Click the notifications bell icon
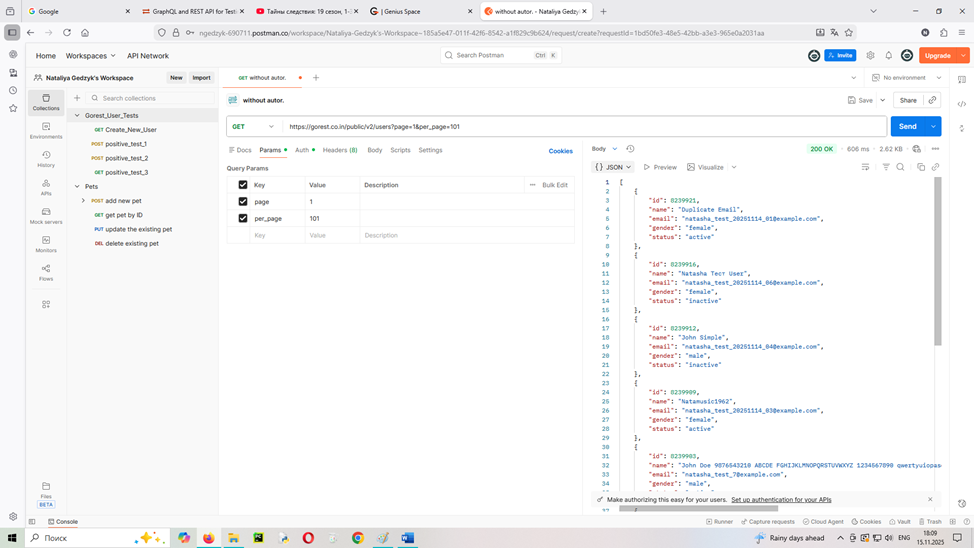This screenshot has width=974, height=548. [x=888, y=56]
